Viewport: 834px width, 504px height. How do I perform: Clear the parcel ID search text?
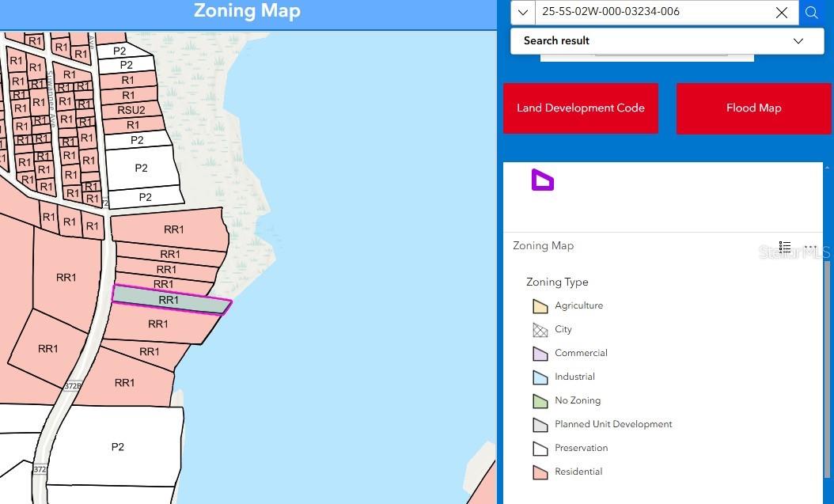click(x=781, y=13)
